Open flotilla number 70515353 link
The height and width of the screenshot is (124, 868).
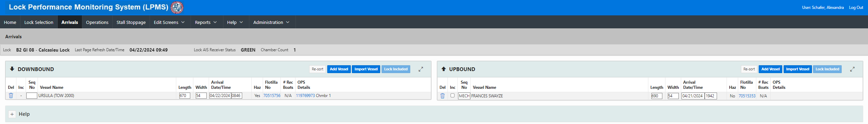click(747, 96)
